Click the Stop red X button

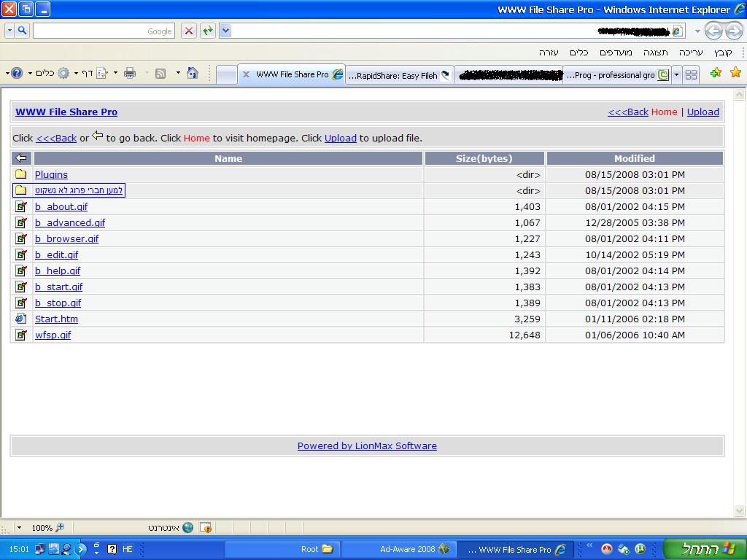[x=189, y=31]
